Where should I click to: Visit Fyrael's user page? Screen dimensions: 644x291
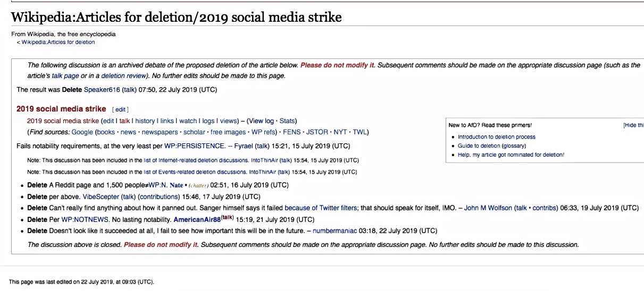[244, 146]
